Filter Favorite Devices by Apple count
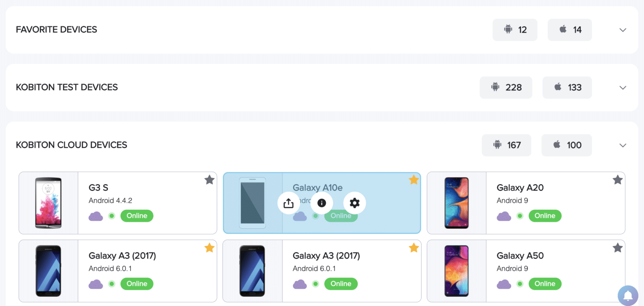The image size is (644, 306). pos(570,30)
